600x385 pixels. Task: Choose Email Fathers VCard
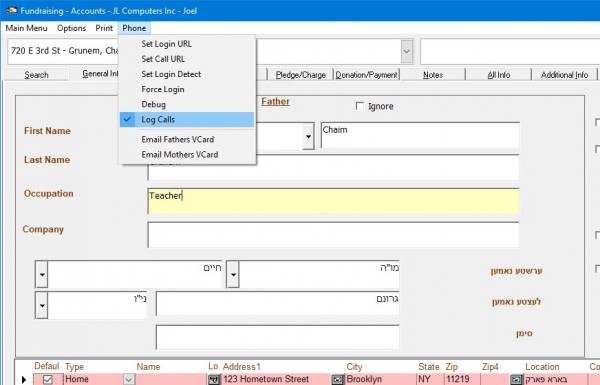coord(187,139)
